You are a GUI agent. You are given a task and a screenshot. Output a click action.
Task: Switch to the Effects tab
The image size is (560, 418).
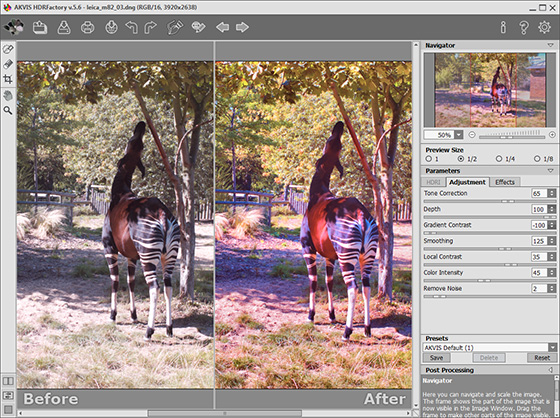(x=505, y=182)
